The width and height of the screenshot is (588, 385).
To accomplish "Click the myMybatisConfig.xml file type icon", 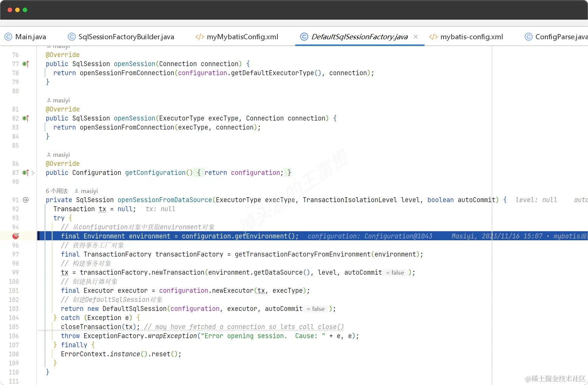I will 200,37.
